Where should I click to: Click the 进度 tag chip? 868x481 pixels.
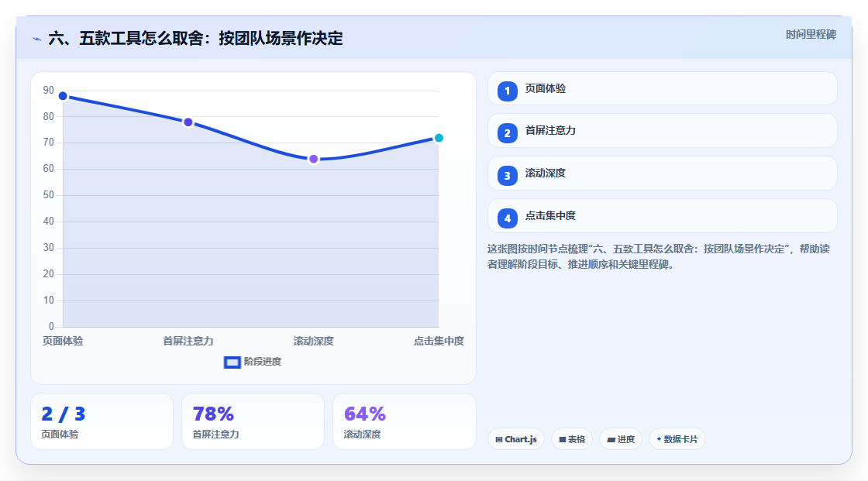point(621,439)
